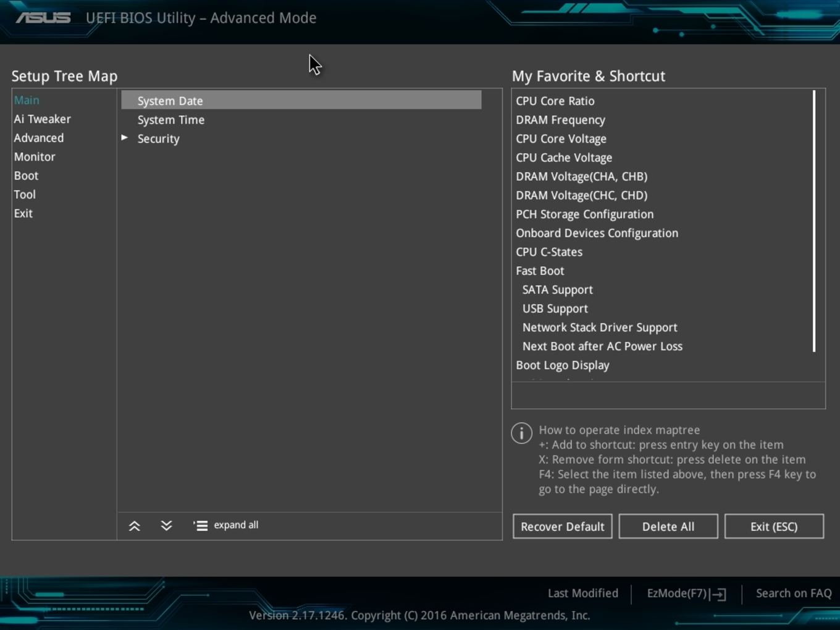The image size is (840, 630).
Task: Select Boot Logo Display shortcut
Action: click(563, 365)
